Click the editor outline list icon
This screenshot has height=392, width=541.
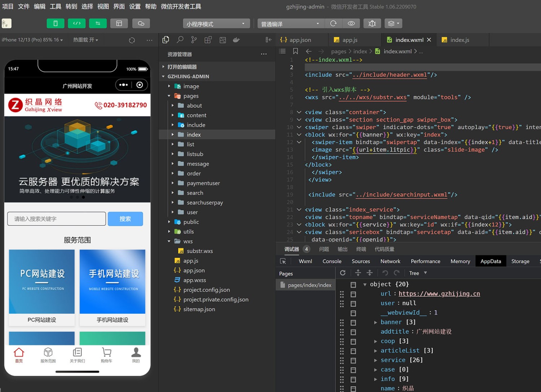coord(282,51)
